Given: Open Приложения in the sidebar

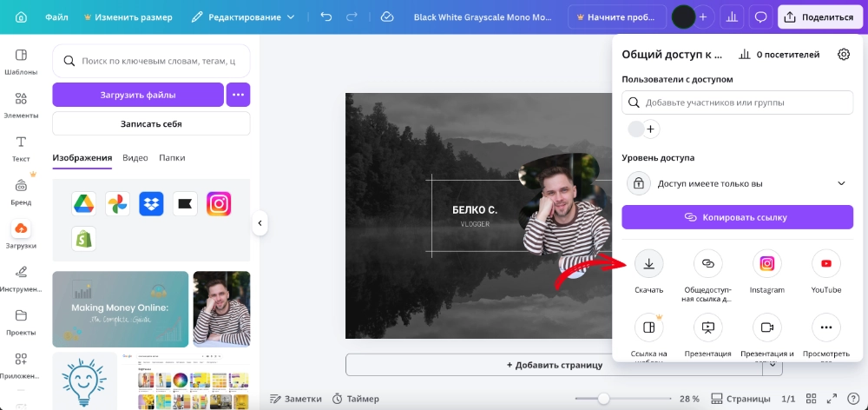Looking at the screenshot, I should coord(21,365).
